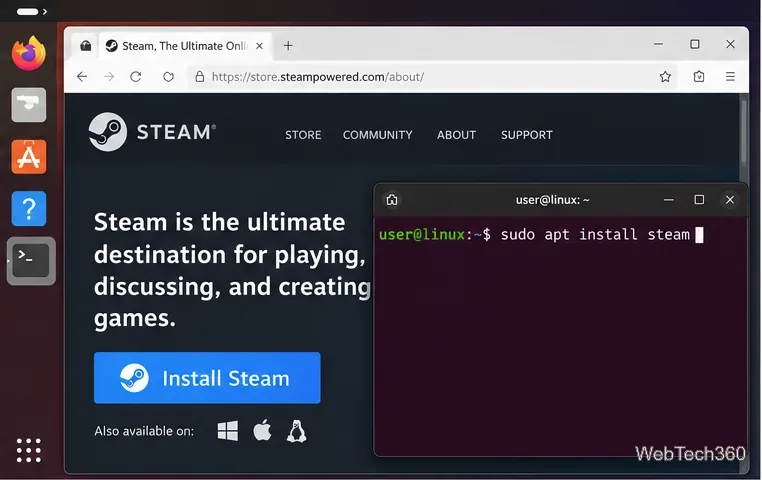Screen dimensions: 762x480
Task: Minimize the Firefox browser window
Action: coord(658,44)
